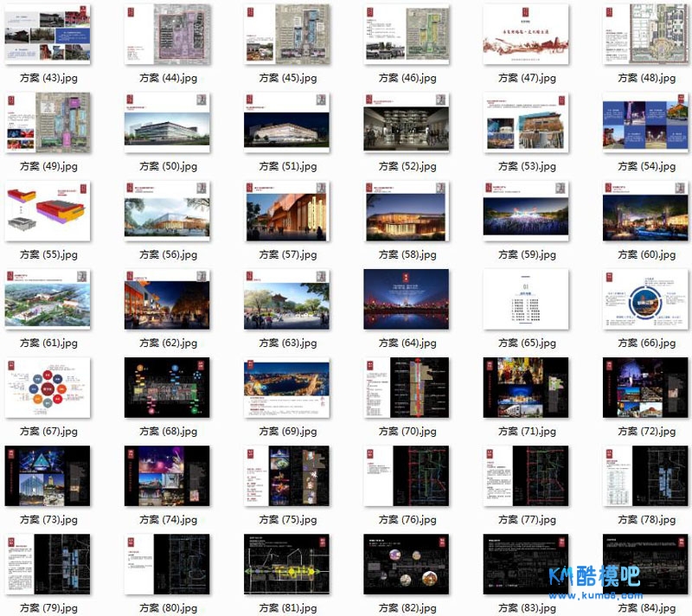Screen dimensions: 692x616
Task: Click the file name label 方案 (76).jpg
Action: pos(407,519)
